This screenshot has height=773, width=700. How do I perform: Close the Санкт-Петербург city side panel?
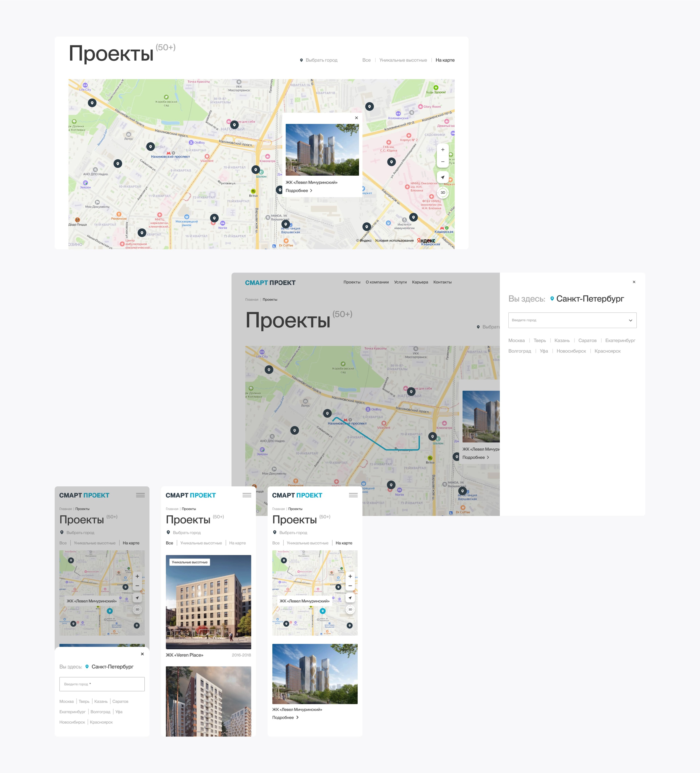point(634,282)
